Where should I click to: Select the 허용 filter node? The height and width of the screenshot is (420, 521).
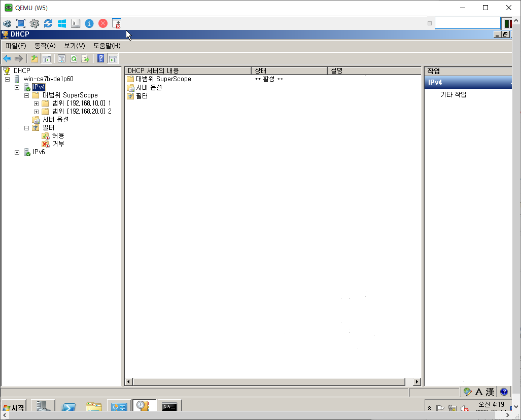click(58, 135)
